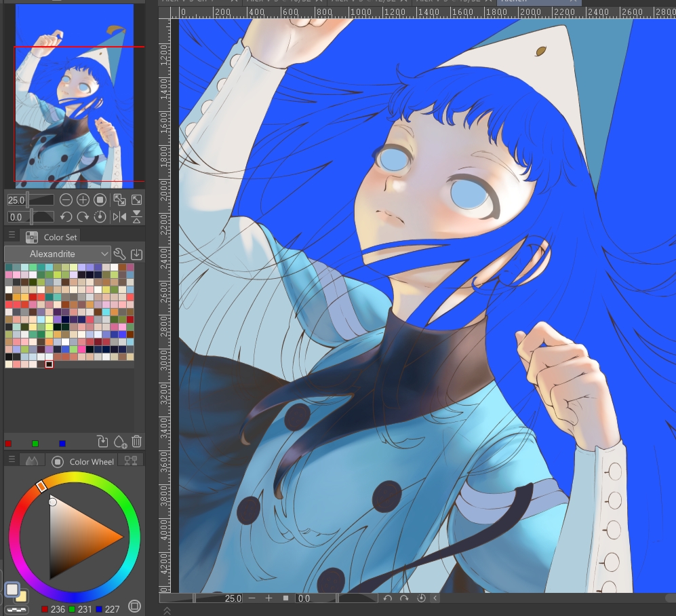Open the Color Wheel panel menu
The width and height of the screenshot is (676, 616).
tap(12, 460)
